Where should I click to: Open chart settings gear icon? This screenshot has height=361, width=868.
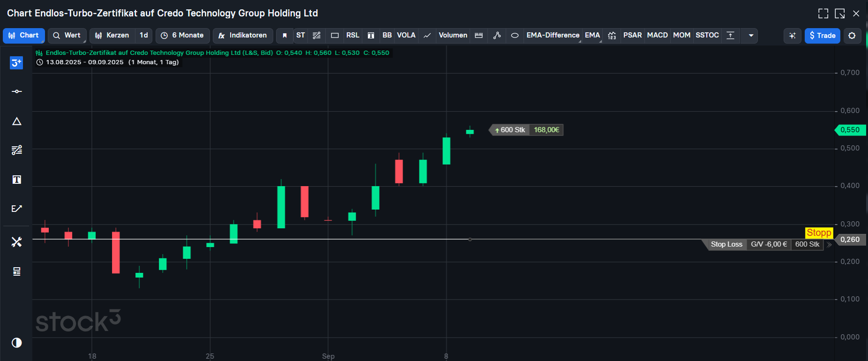852,36
